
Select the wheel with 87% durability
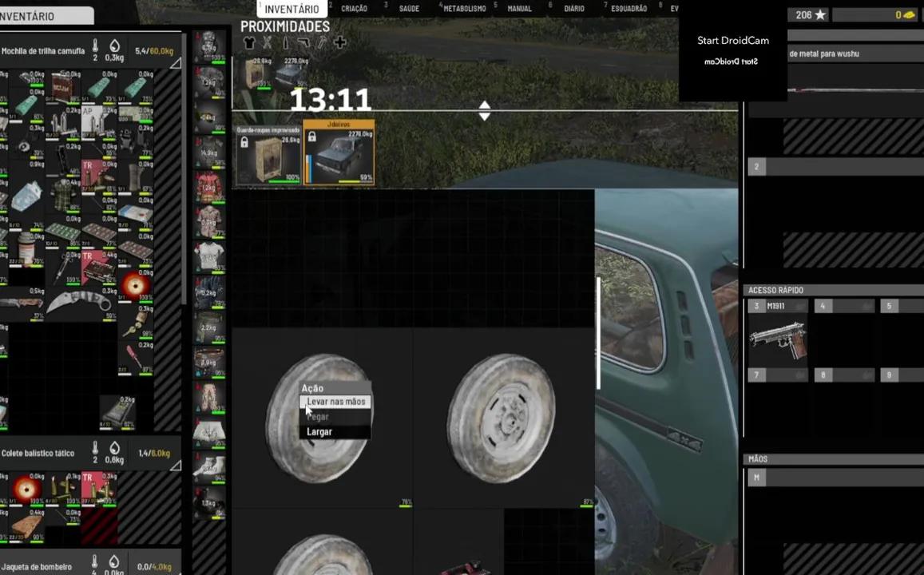[x=504, y=417]
